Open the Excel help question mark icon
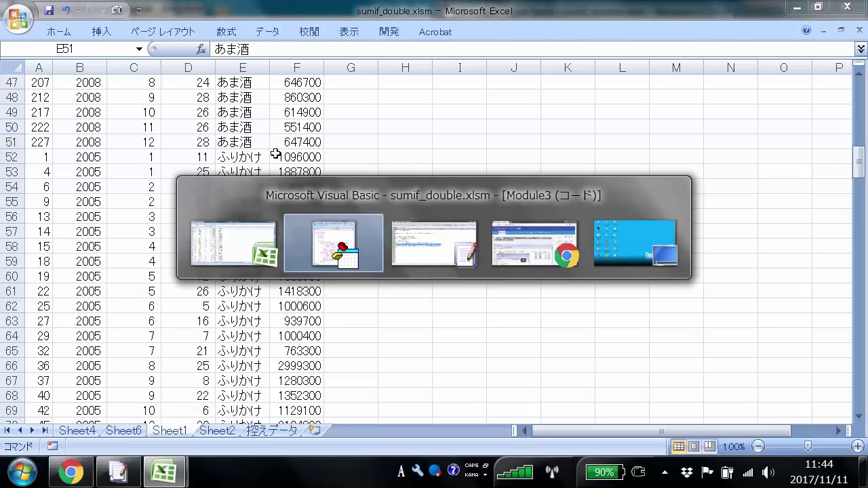Viewport: 868px width, 488px height. pyautogui.click(x=806, y=30)
